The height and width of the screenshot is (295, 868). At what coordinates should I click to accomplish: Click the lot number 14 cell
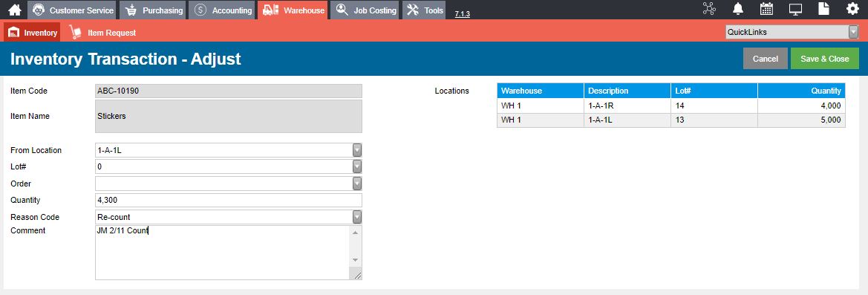coord(714,106)
